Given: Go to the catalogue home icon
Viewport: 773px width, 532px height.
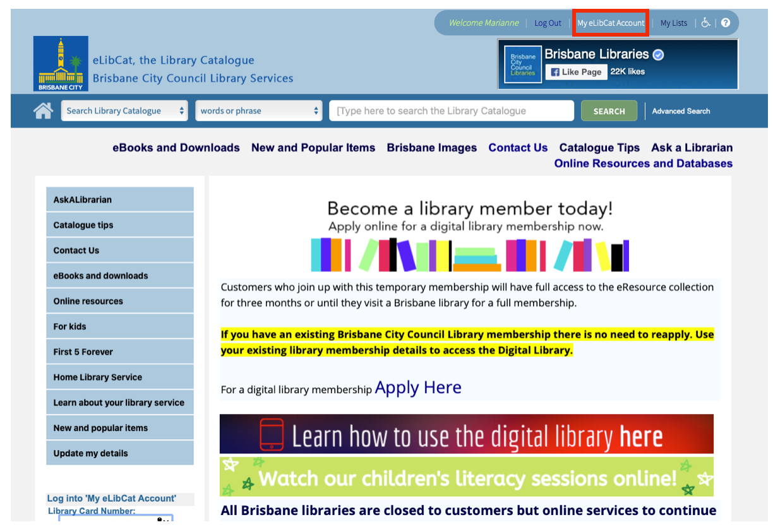Looking at the screenshot, I should point(43,111).
